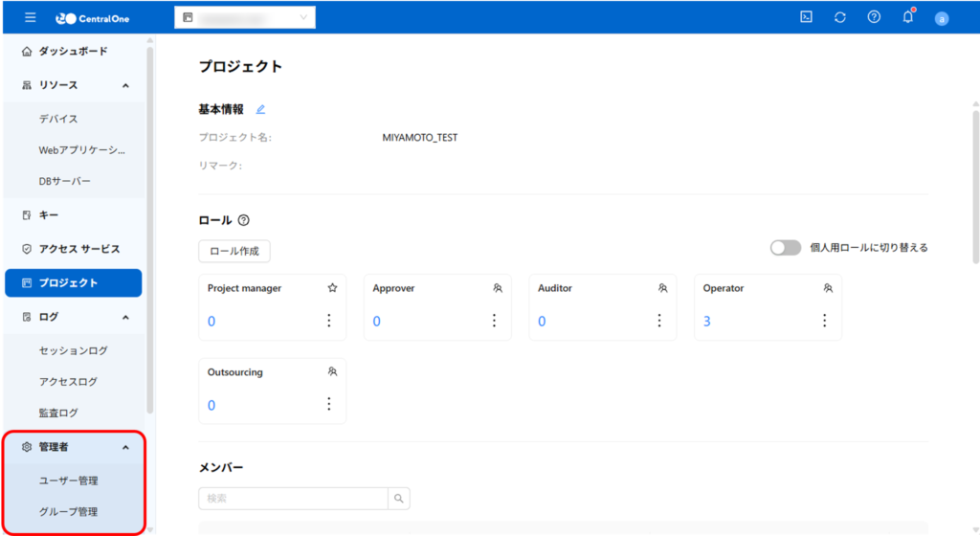
Task: Collapse the リソース section
Action: click(x=125, y=85)
